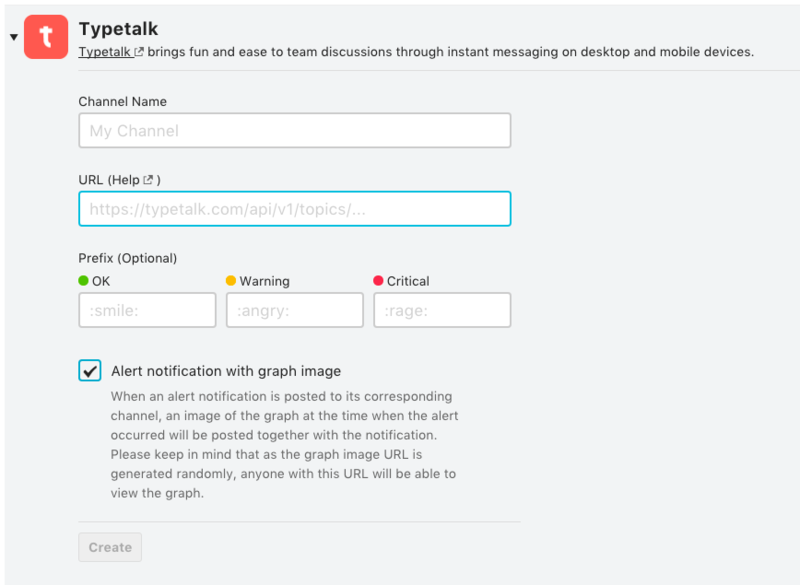The height and width of the screenshot is (585, 800).
Task: Focus the Channel Name input field
Action: [295, 131]
